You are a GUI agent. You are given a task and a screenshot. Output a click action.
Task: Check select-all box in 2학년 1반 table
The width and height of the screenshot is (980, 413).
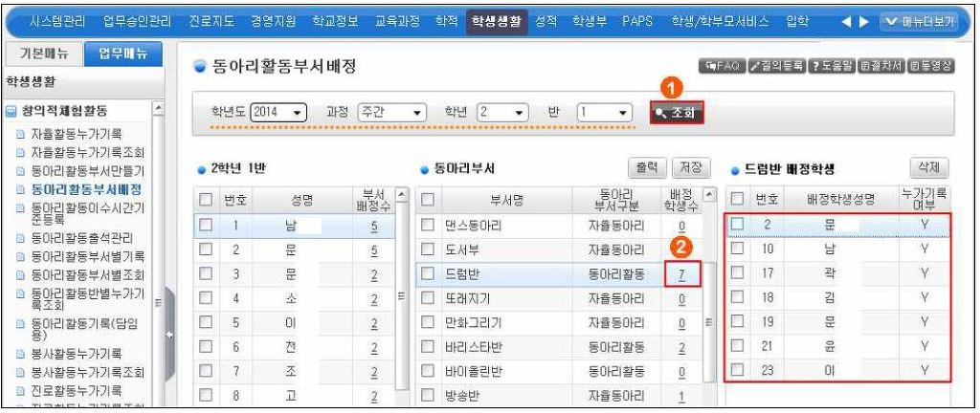pyautogui.click(x=205, y=200)
